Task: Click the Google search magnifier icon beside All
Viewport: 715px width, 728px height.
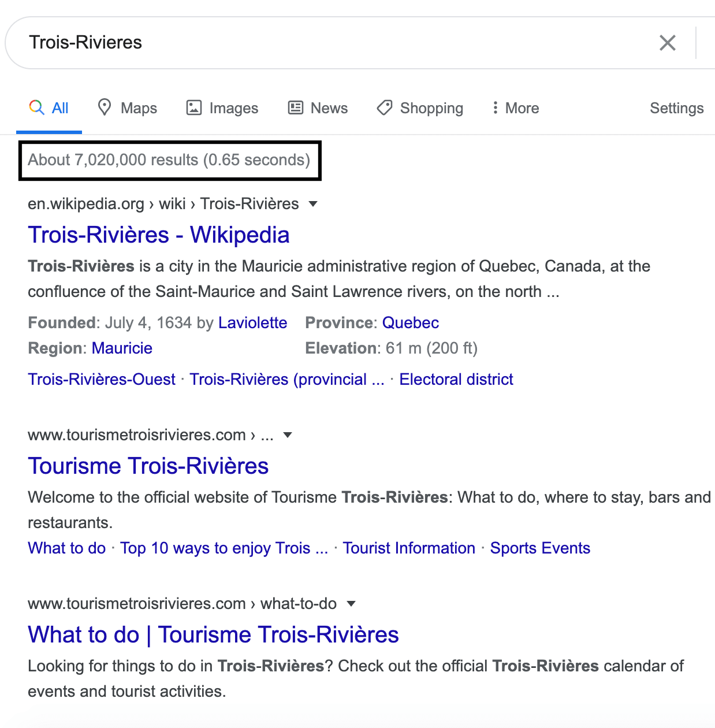Action: [36, 107]
